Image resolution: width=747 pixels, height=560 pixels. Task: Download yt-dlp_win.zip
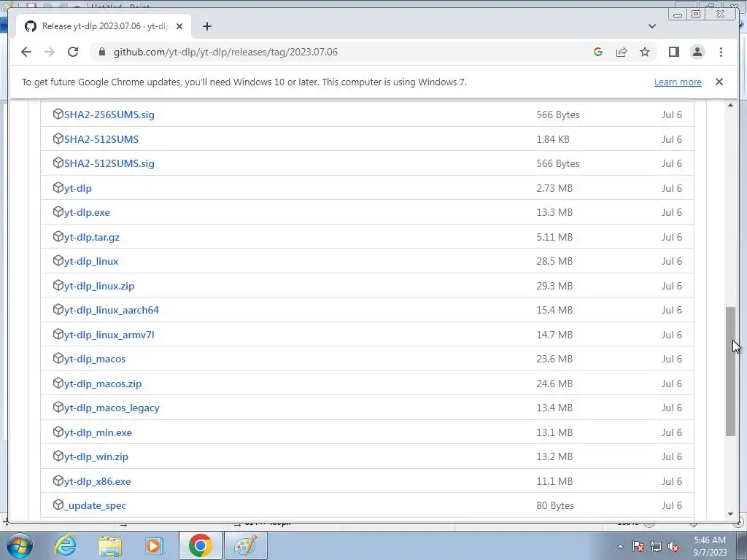coord(96,456)
